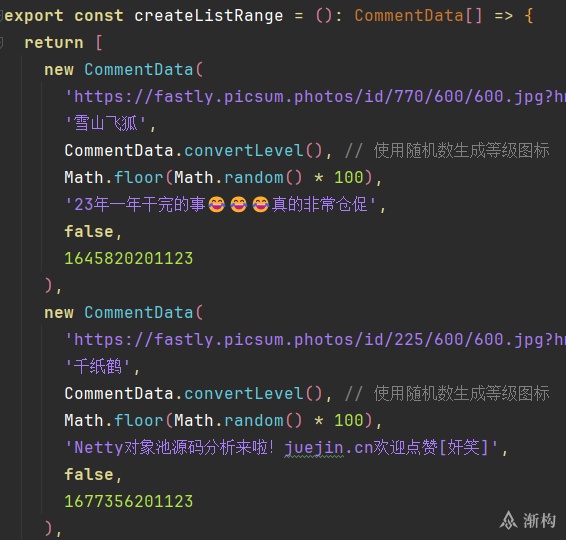Viewport: 566px width, 540px height.
Task: Click the opening square bracket after return
Action: pos(99,43)
